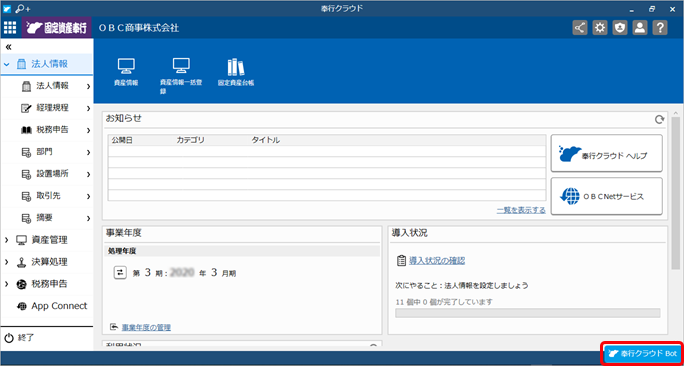Click the share icon in header
The height and width of the screenshot is (366, 684).
[580, 28]
